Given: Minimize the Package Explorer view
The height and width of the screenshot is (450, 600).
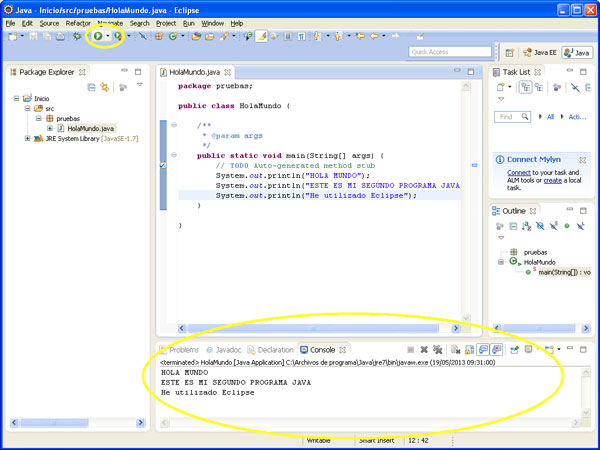Looking at the screenshot, I should click(x=126, y=72).
